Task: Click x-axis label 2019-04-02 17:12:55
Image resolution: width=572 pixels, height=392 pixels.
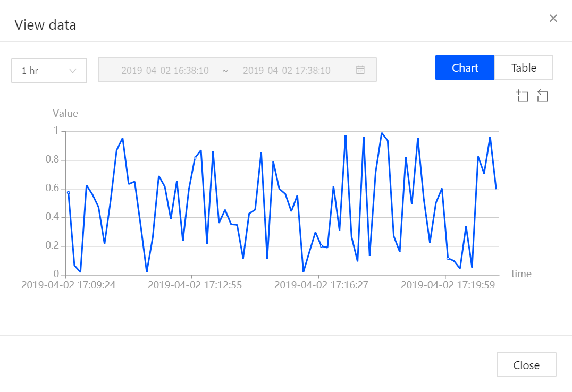Action: [195, 285]
